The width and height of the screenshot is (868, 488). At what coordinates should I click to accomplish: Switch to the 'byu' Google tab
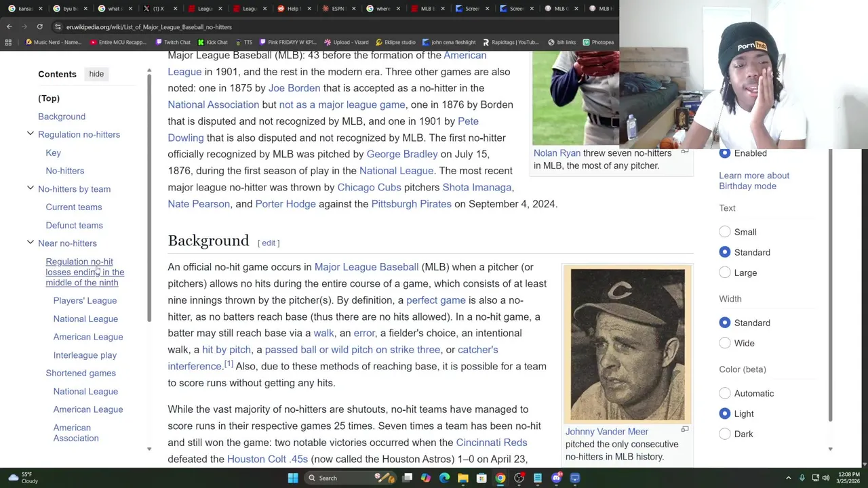70,8
